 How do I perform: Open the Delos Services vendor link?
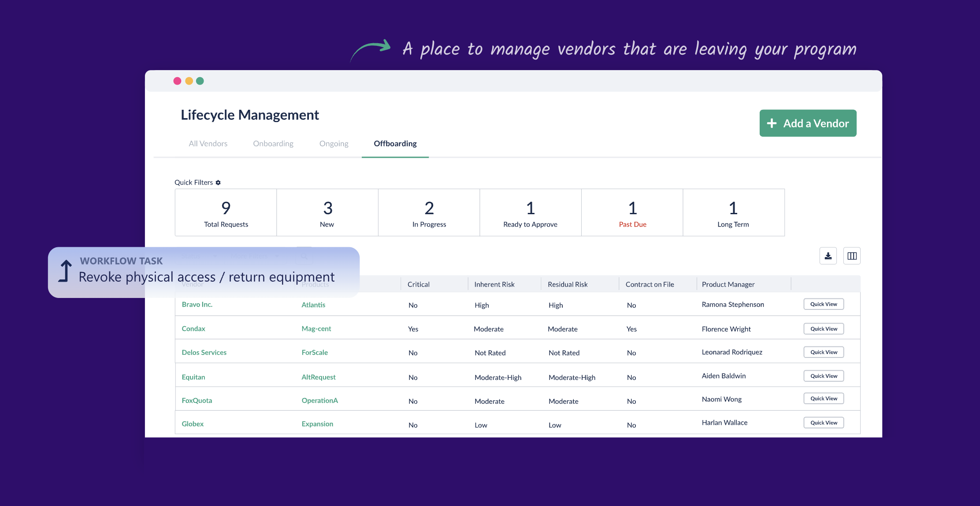204,353
